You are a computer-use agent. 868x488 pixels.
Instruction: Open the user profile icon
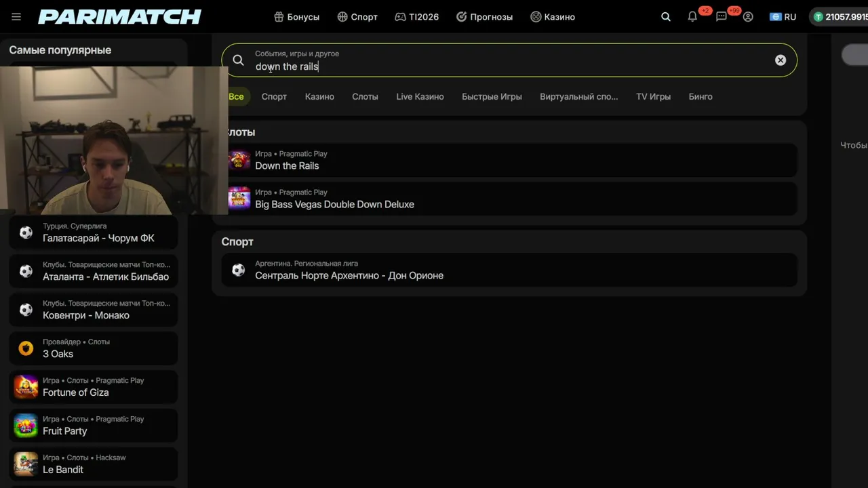pos(748,17)
